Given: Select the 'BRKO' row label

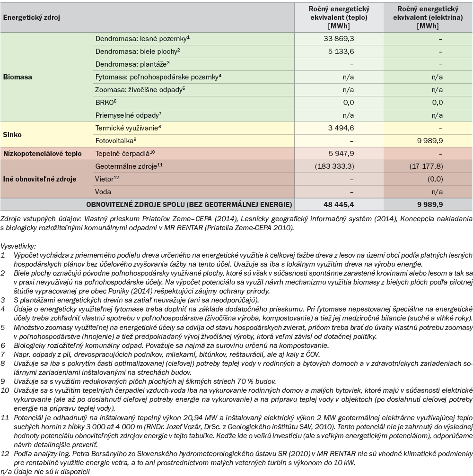Looking at the screenshot, I should tap(106, 102).
